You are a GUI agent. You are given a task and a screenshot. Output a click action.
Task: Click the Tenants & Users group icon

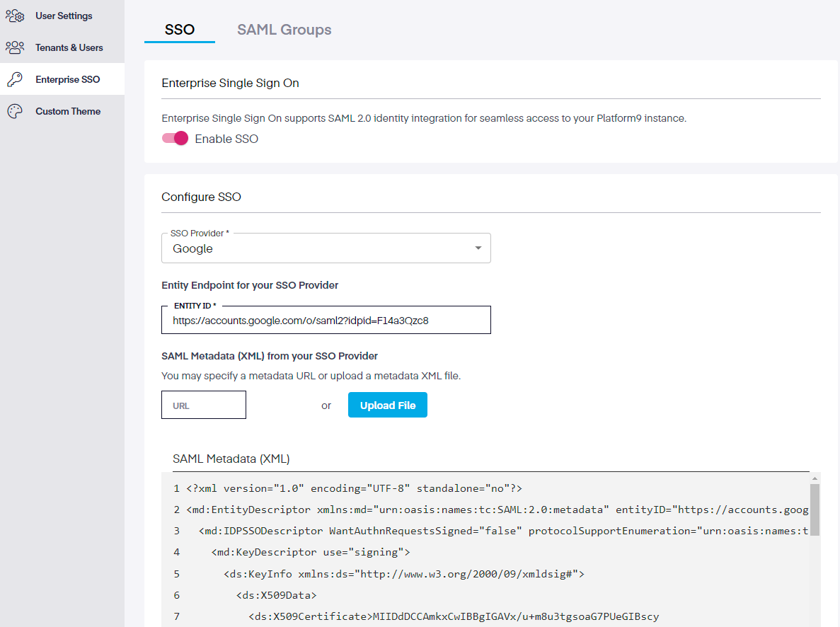[x=15, y=47]
